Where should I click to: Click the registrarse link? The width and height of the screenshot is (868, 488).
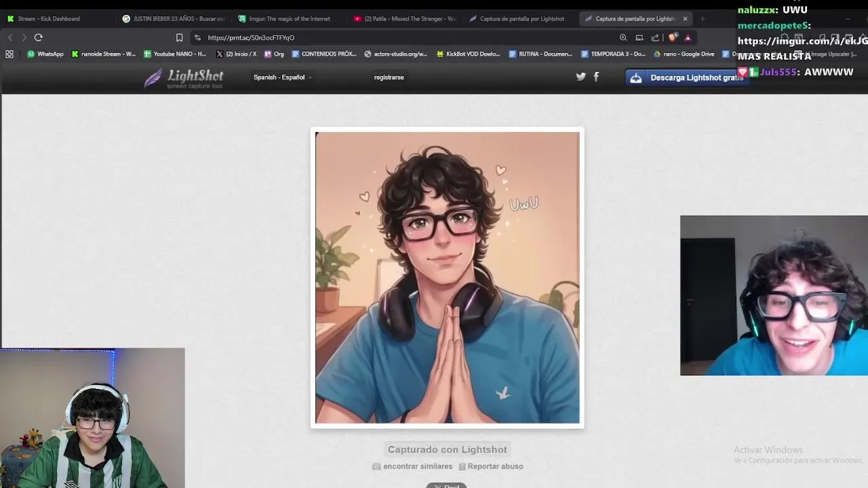pyautogui.click(x=389, y=77)
